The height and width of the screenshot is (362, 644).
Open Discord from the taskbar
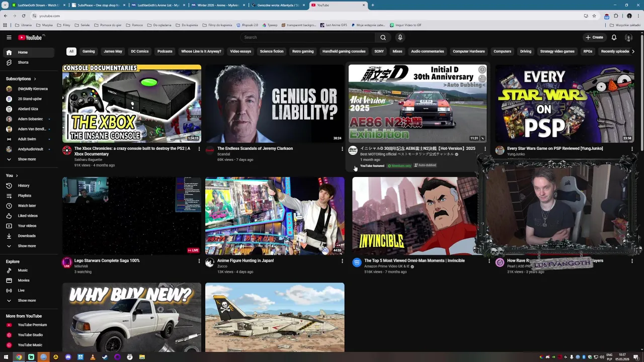coord(68,357)
